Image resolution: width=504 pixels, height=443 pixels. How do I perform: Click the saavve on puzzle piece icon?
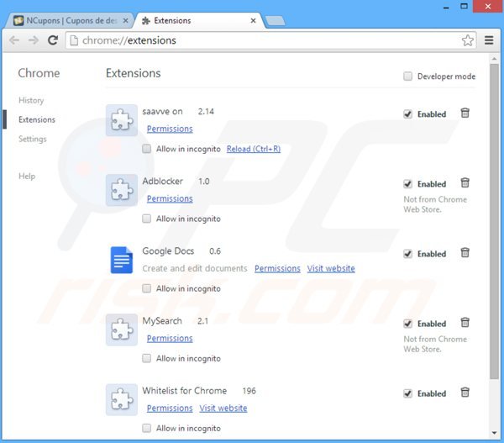pos(122,120)
